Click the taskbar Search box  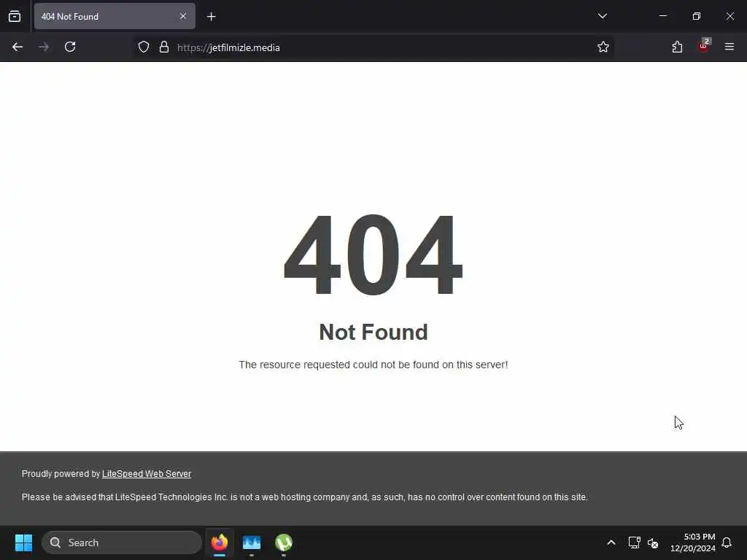pos(122,542)
